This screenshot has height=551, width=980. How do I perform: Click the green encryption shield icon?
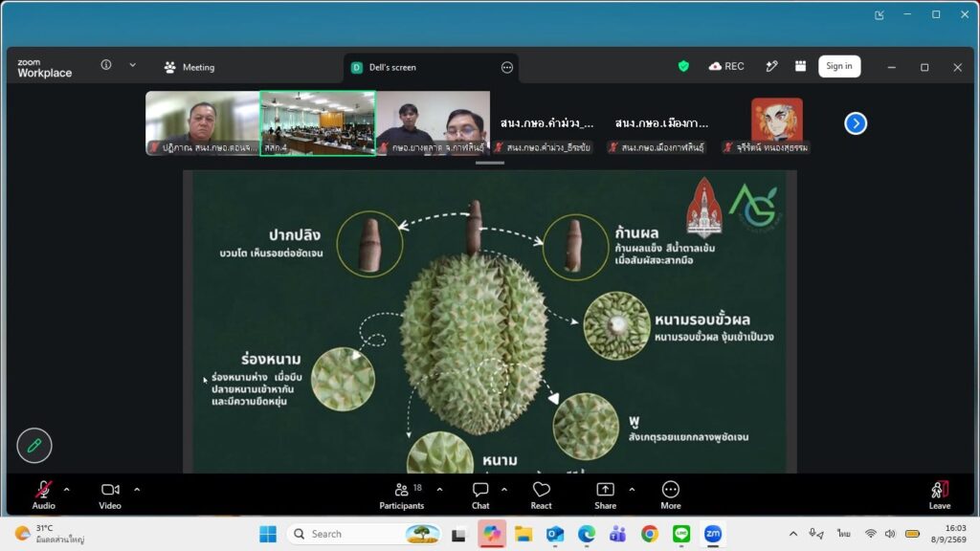pos(683,66)
